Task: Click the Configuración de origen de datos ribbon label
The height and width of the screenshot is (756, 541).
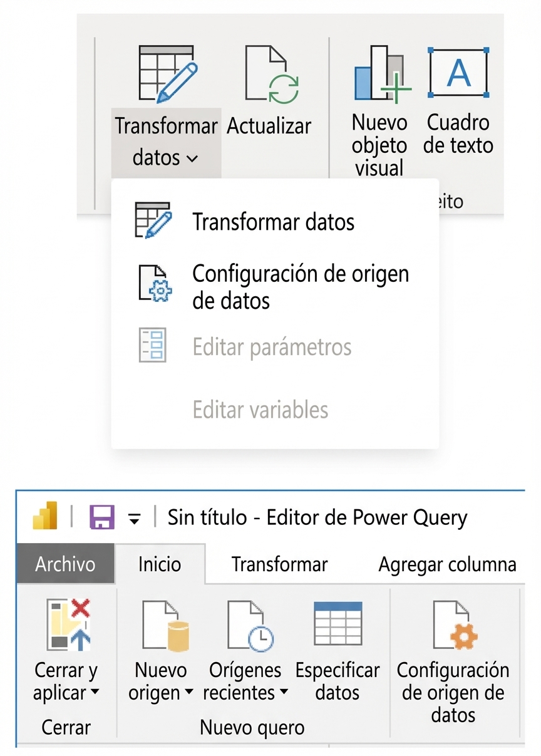Action: tap(453, 692)
